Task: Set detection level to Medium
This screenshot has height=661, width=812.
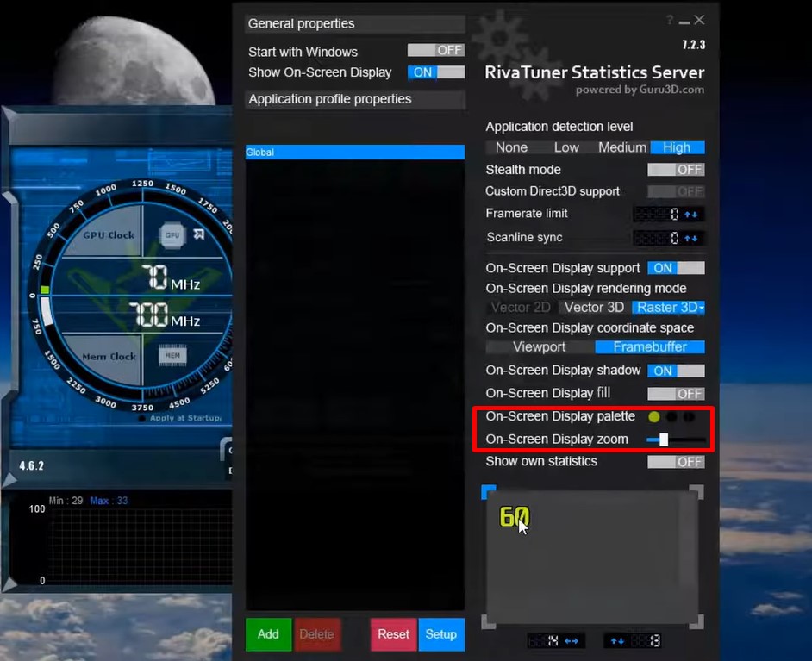Action: [621, 147]
